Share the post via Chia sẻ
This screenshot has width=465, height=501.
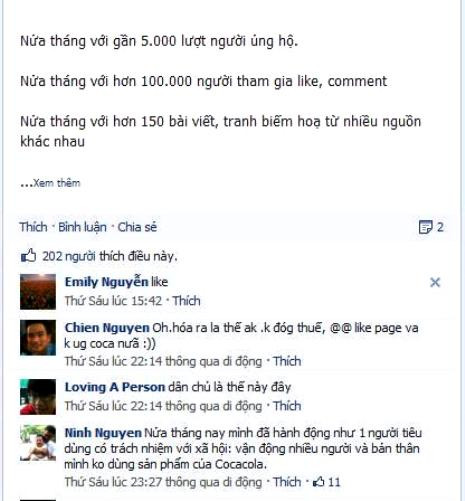tap(137, 227)
